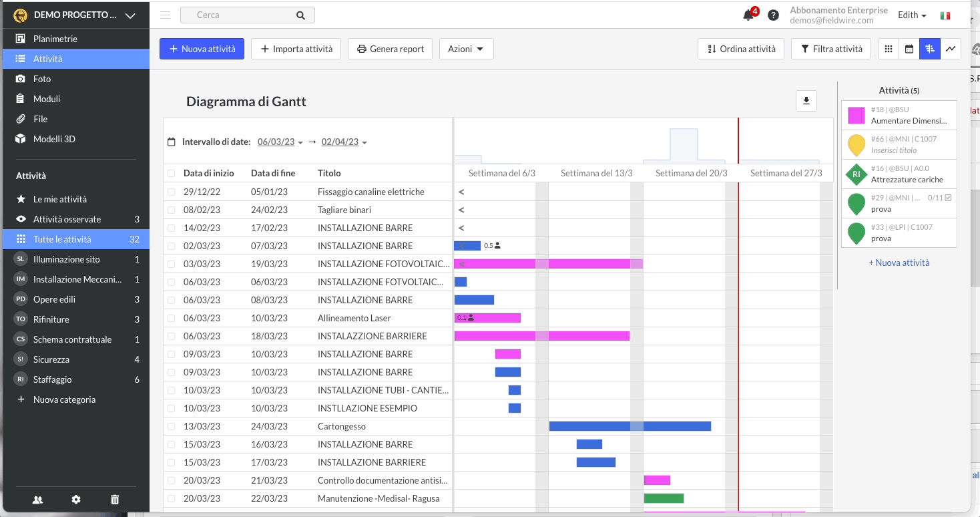Click the Filtra attività button
The image size is (980, 517).
(x=830, y=49)
